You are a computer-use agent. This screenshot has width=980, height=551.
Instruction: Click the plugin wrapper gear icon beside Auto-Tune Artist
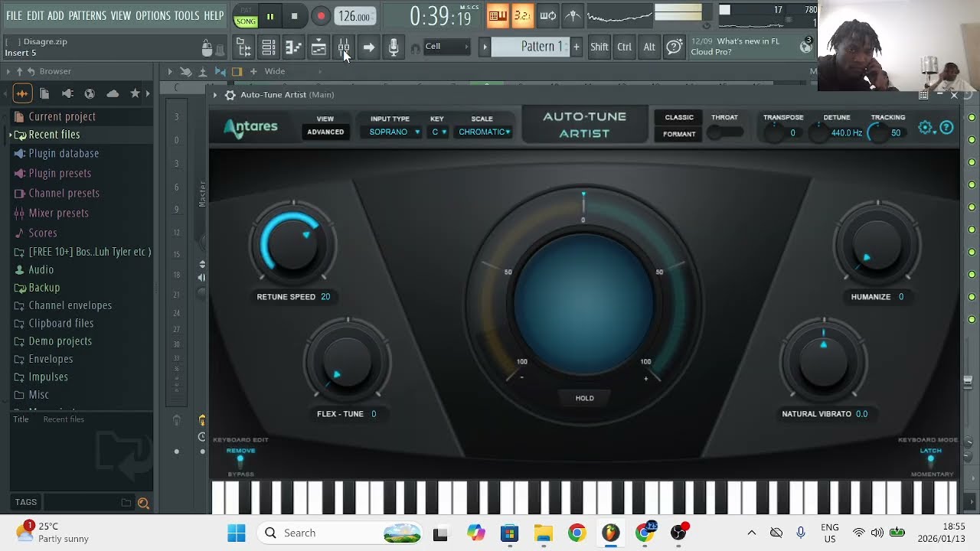[230, 95]
